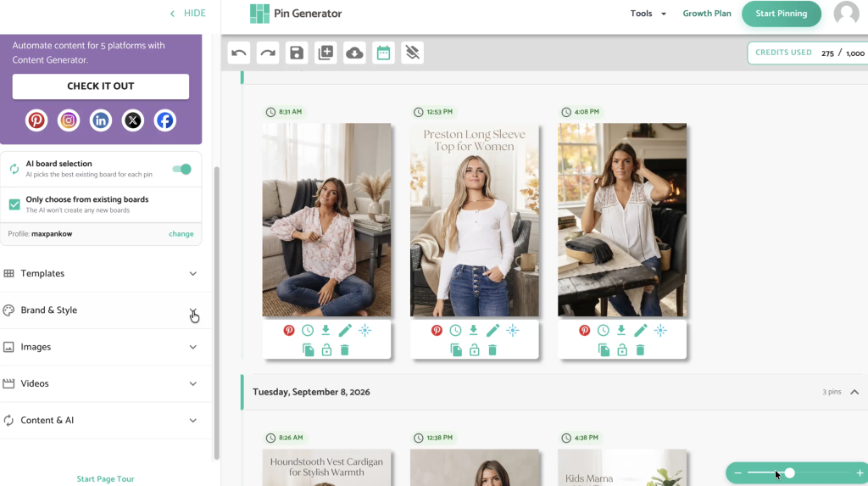Expand the Images section
868x486 pixels.
[x=101, y=347]
